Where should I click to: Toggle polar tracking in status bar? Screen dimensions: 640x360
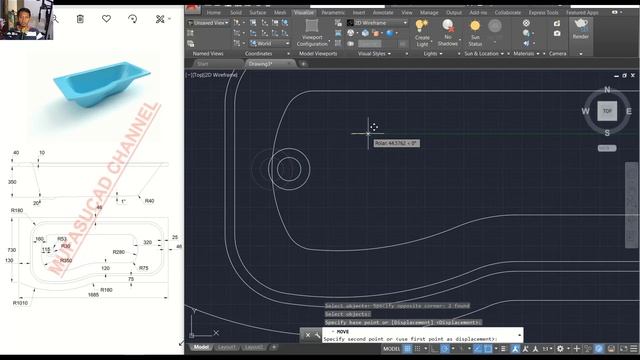[445, 349]
